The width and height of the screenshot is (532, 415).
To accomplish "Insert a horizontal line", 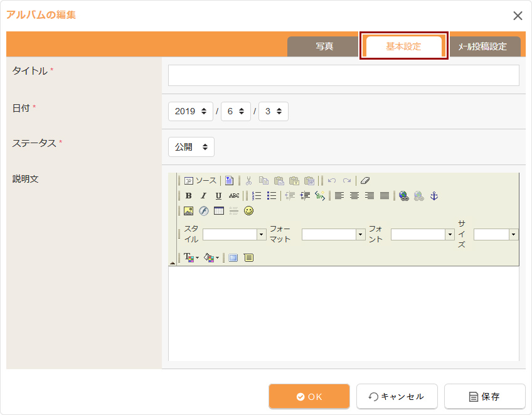I will pos(234,211).
